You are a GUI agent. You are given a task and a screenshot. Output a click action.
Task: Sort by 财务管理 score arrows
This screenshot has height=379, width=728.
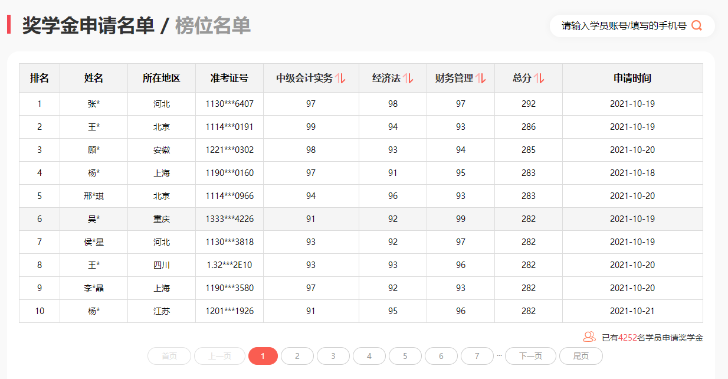pyautogui.click(x=481, y=78)
